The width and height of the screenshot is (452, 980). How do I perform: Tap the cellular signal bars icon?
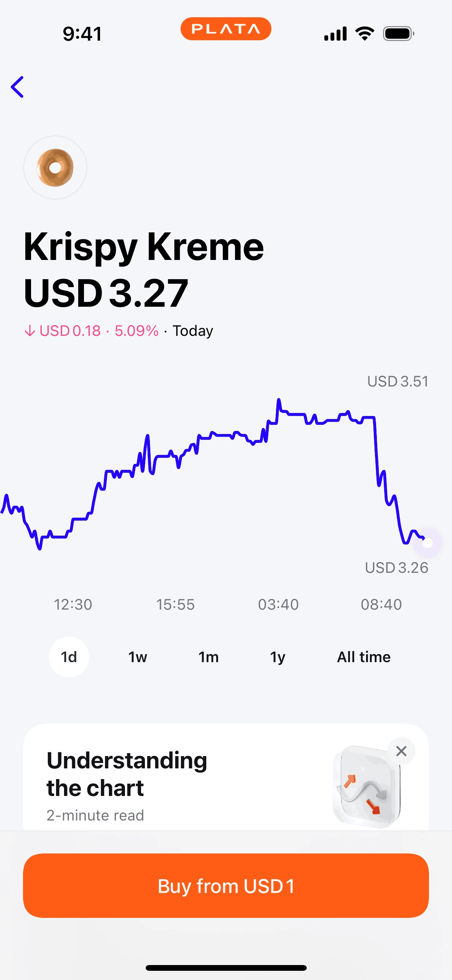click(x=335, y=34)
